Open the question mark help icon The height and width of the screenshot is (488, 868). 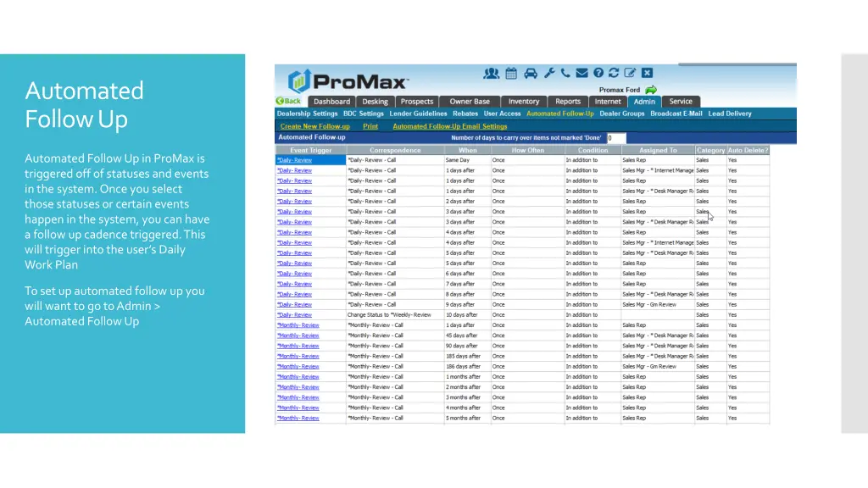(x=598, y=73)
